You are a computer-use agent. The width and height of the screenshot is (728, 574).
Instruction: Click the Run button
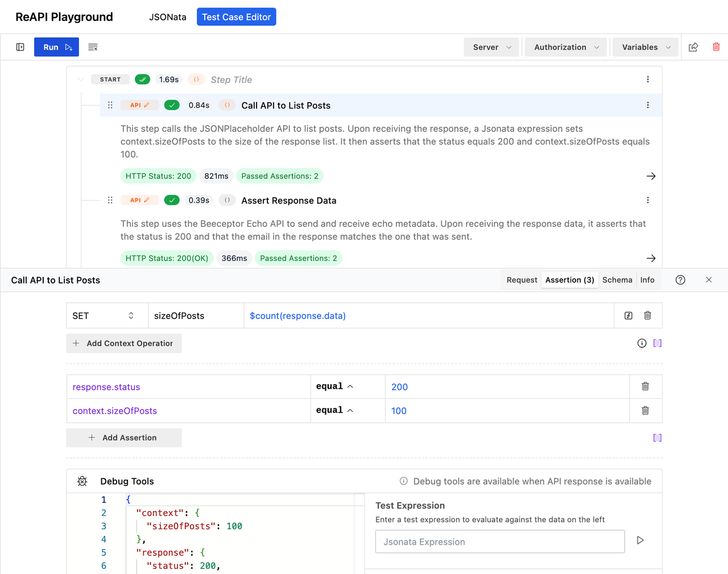56,47
